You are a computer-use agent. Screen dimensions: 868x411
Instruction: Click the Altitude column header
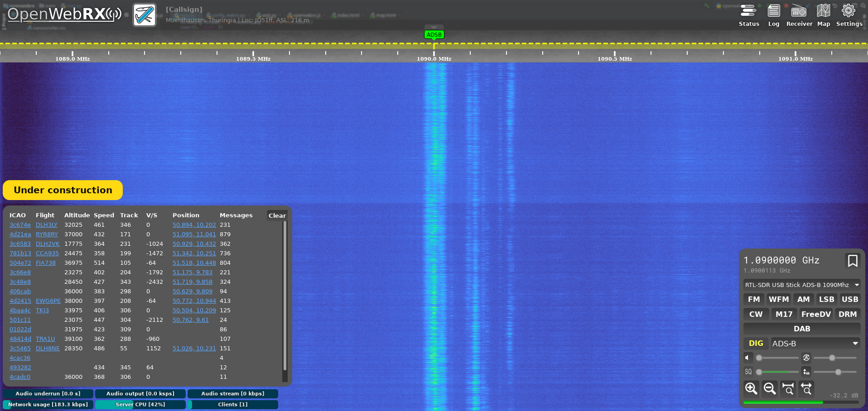tap(77, 215)
